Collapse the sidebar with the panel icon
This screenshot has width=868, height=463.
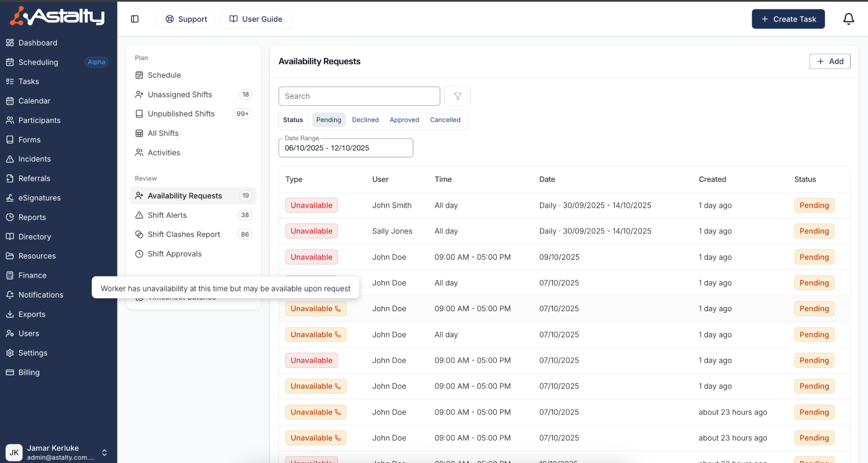[x=134, y=19]
